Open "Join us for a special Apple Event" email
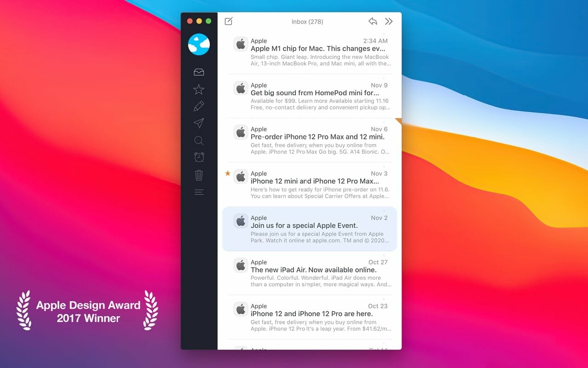The width and height of the screenshot is (588, 368). tap(310, 229)
